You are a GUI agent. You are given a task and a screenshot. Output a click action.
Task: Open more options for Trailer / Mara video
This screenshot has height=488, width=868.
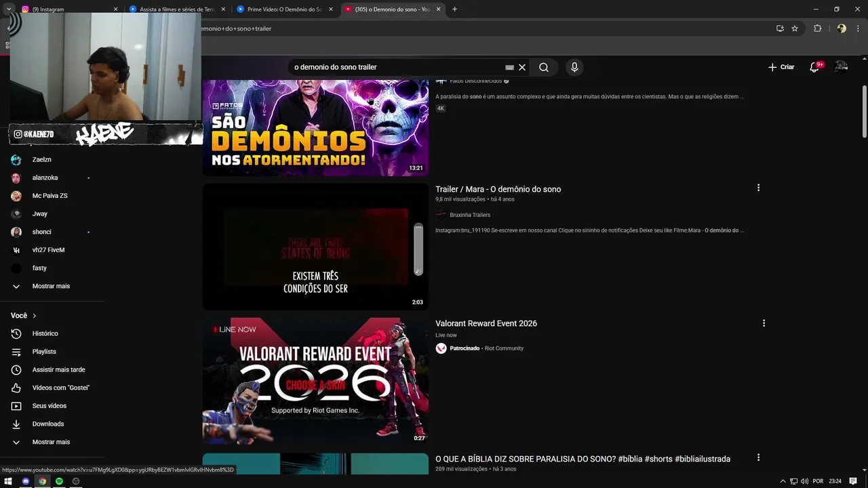pyautogui.click(x=758, y=188)
